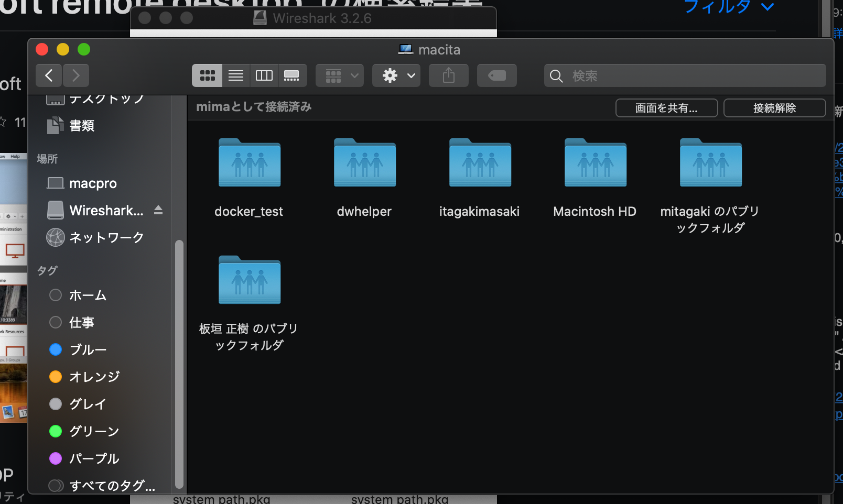The width and height of the screenshot is (843, 504).
Task: Switch to gallery view
Action: coord(292,75)
